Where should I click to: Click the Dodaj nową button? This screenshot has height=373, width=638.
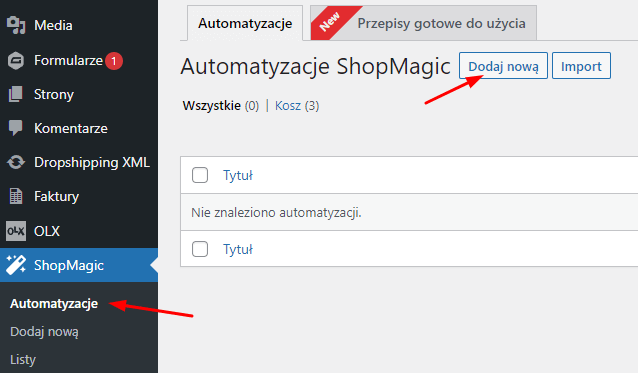tap(503, 66)
